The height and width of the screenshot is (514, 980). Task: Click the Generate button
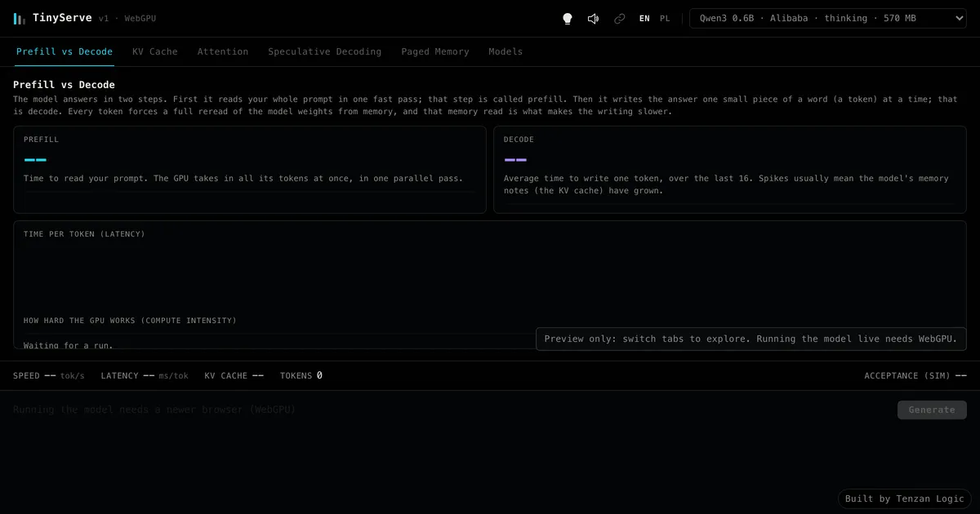(x=932, y=410)
